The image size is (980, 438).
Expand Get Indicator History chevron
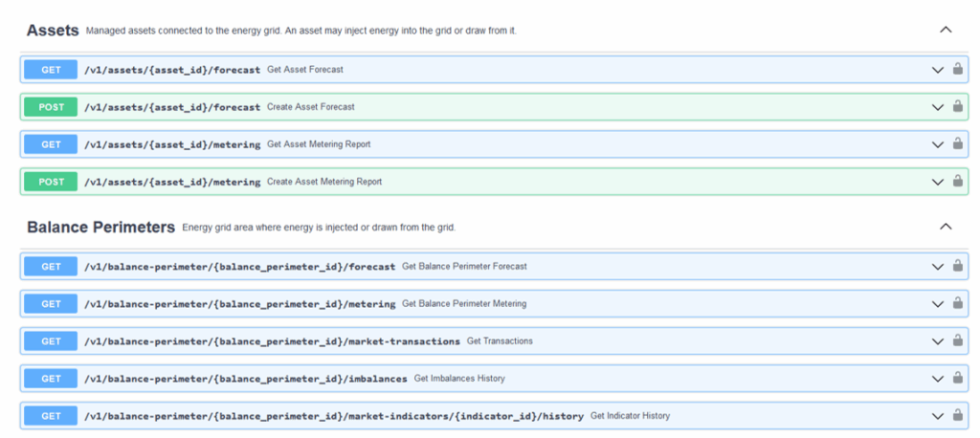click(938, 416)
